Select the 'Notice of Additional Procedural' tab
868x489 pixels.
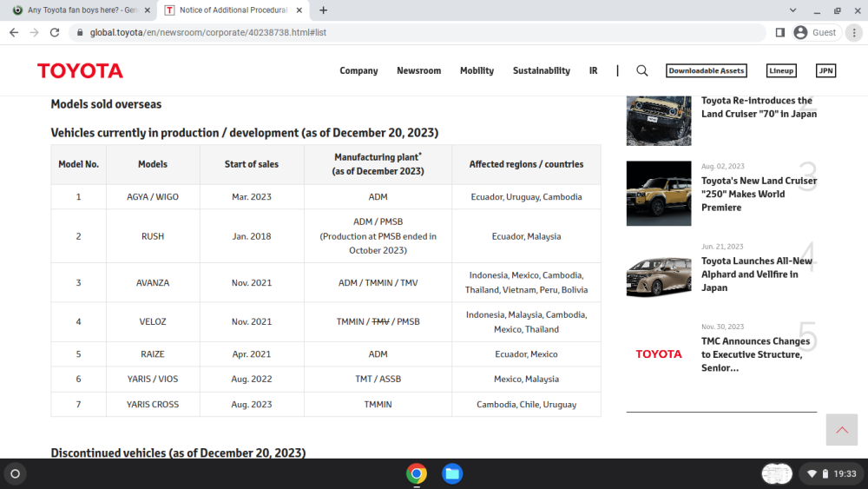[233, 10]
